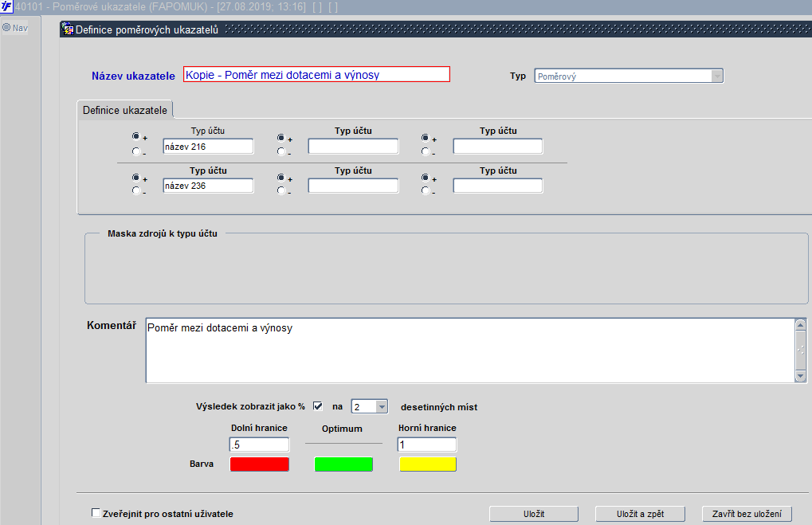
Task: Click the Typ účtu field containing název 216
Action: (208, 147)
